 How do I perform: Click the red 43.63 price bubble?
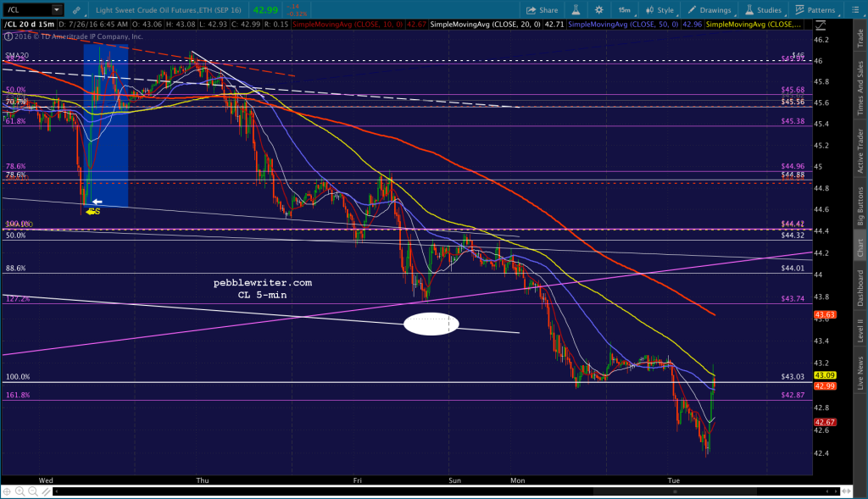click(825, 315)
